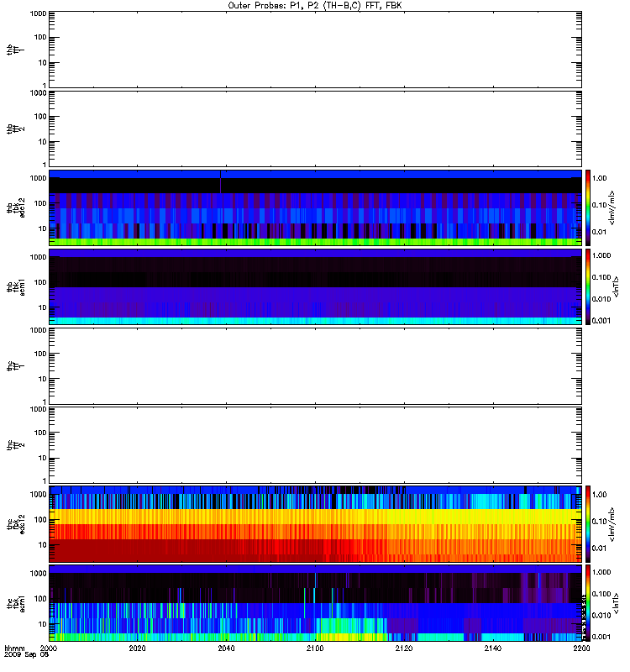Screen dimensions: 630x672
Task: Select the "2140" time tick label
Action: point(493,648)
